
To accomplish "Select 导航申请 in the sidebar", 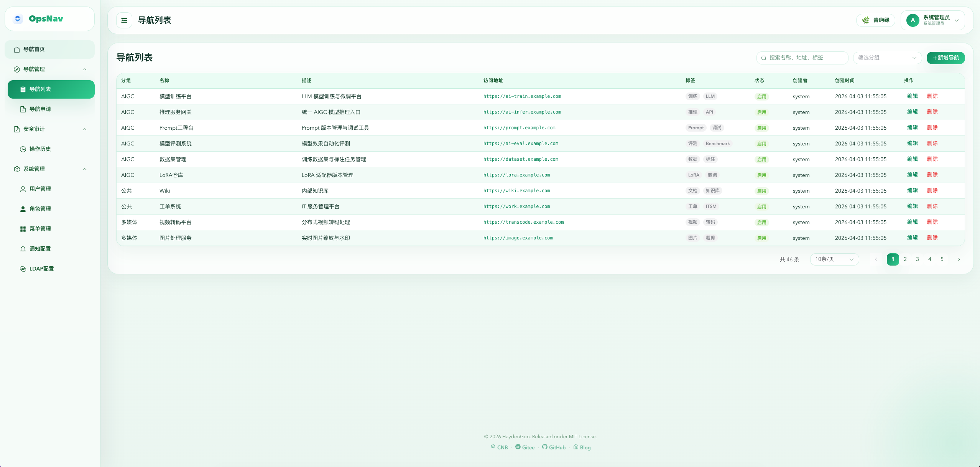I will [40, 109].
